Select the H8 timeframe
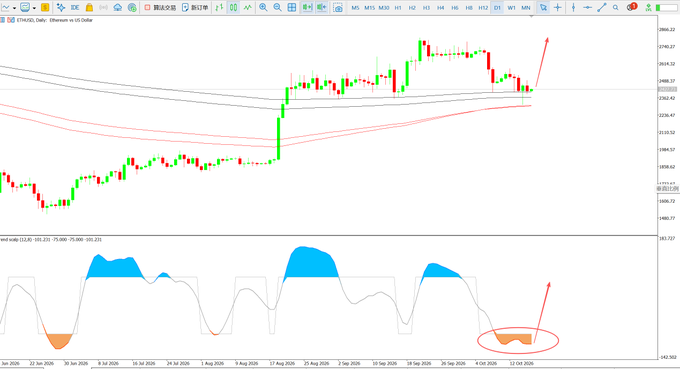 (x=469, y=8)
